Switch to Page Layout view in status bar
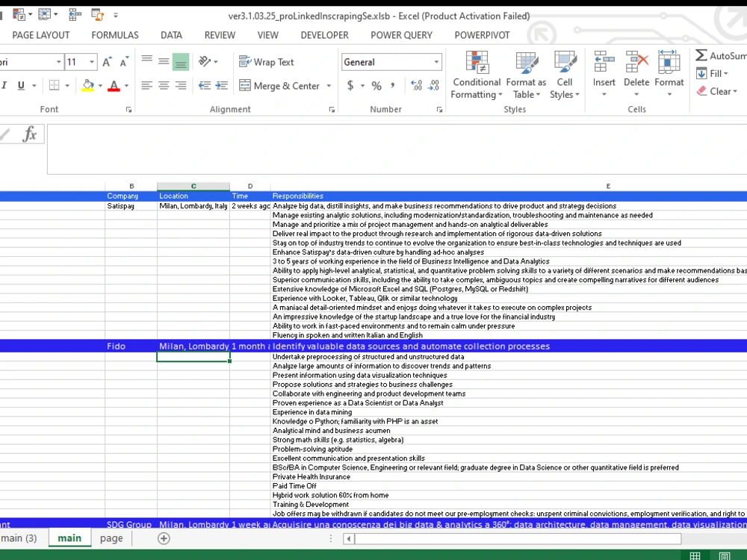This screenshot has height=560, width=747. click(x=724, y=556)
